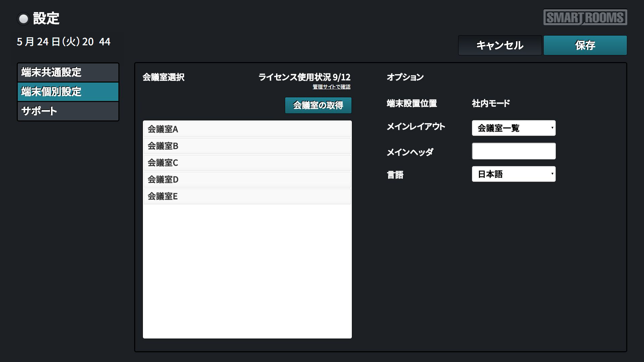Choose 会議室B from the room list

(247, 146)
